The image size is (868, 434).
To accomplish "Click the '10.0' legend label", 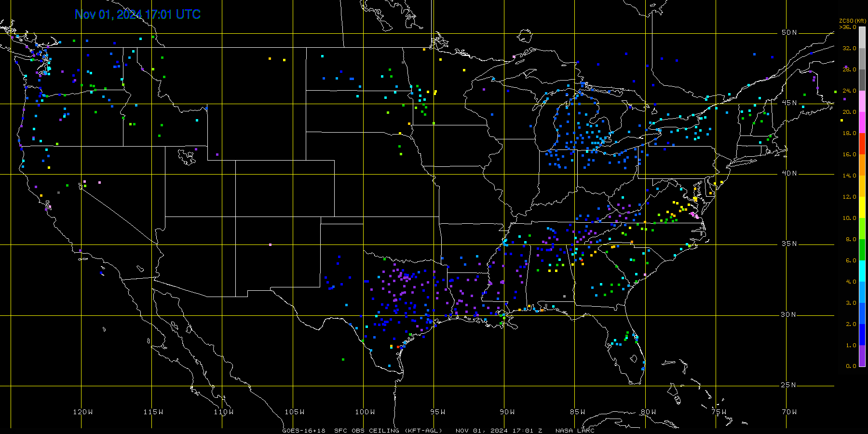I will (x=849, y=218).
